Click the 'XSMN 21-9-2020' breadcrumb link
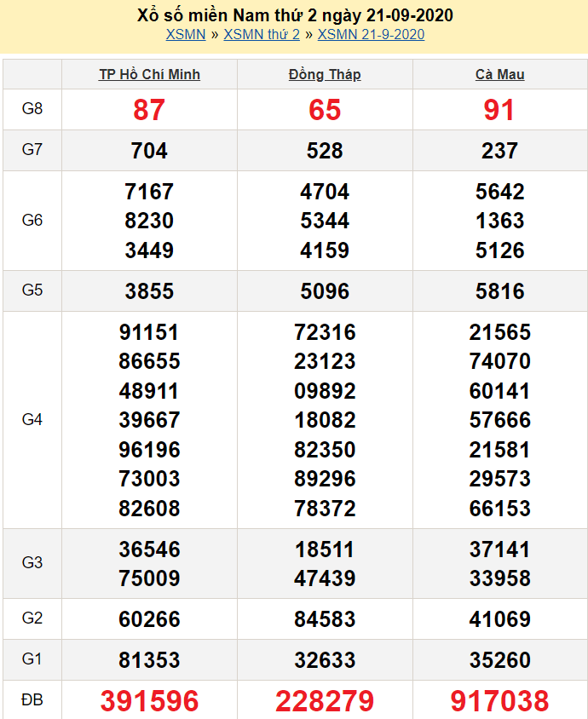This screenshot has width=588, height=719. click(371, 35)
